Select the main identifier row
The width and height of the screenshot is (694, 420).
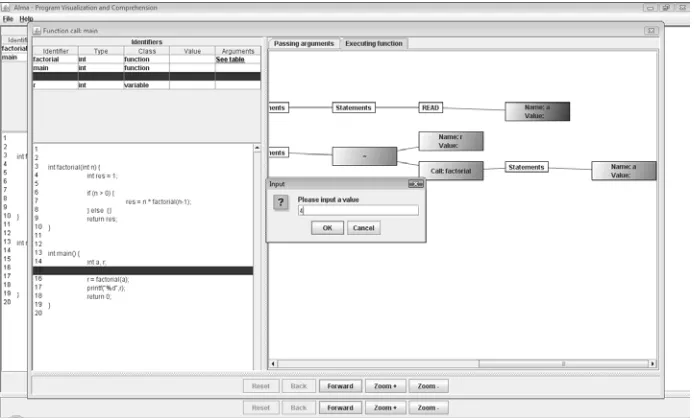click(x=147, y=68)
